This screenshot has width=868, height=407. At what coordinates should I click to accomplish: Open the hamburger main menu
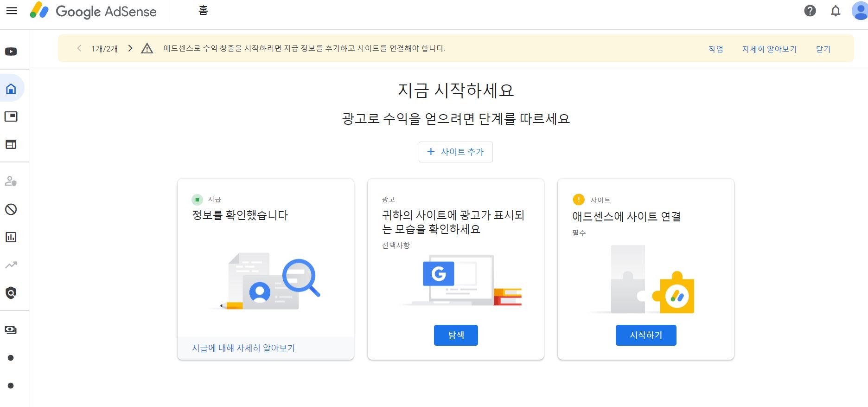click(12, 11)
